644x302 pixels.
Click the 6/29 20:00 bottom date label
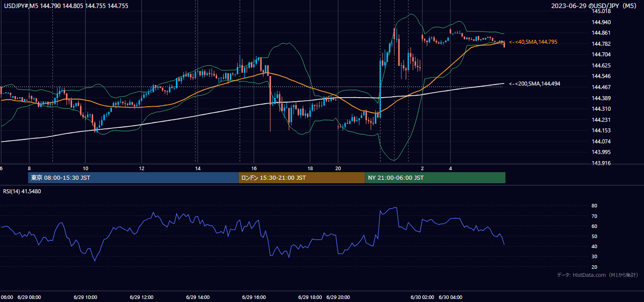[338, 297]
